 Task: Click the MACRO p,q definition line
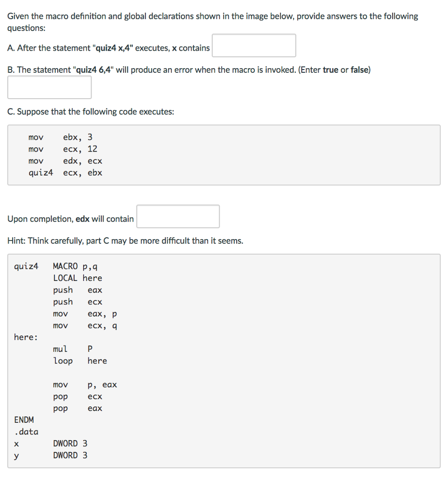click(75, 266)
